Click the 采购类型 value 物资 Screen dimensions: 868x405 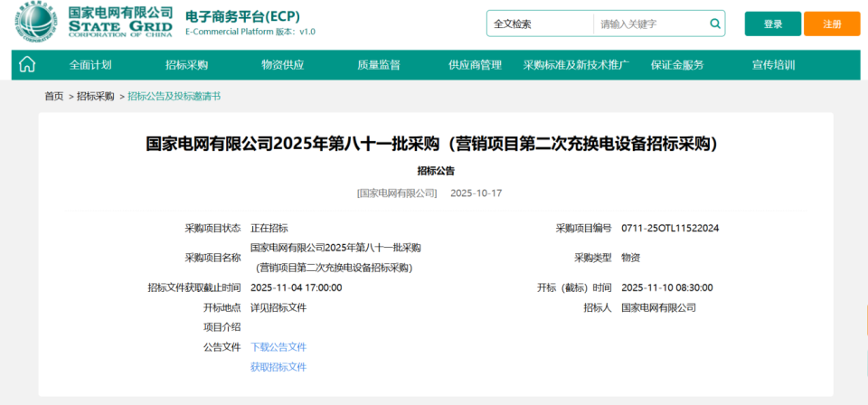click(631, 258)
